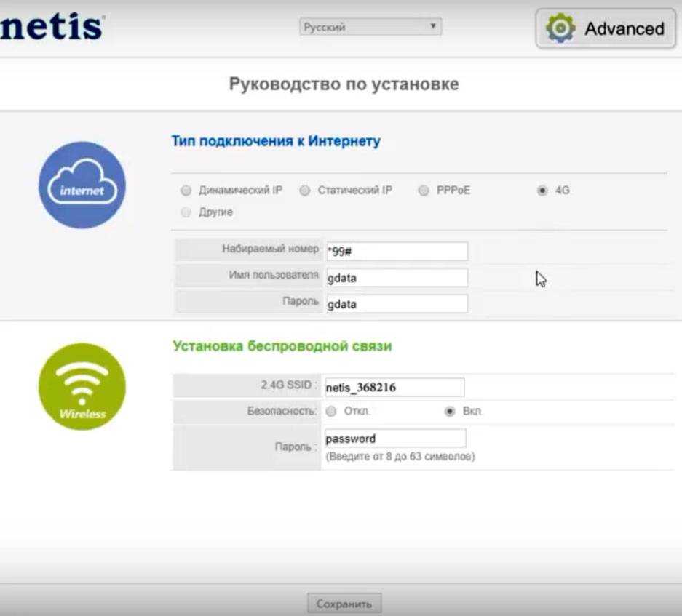Focus the 4G Пароль field with gdata
This screenshot has height=616, width=682.
pos(396,304)
